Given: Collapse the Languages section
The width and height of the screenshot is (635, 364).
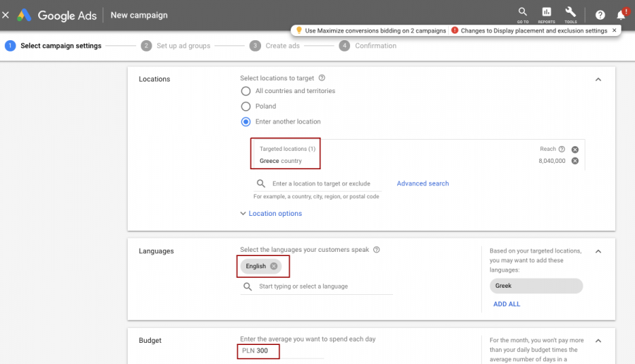Looking at the screenshot, I should tap(598, 252).
